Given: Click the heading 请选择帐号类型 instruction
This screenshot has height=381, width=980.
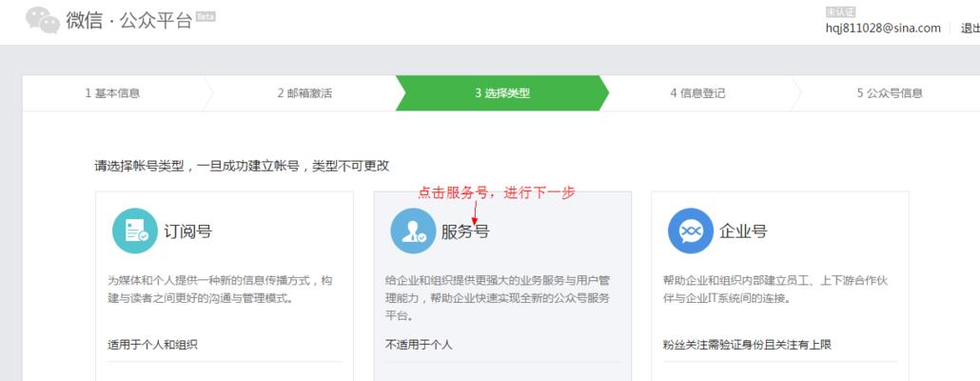Looking at the screenshot, I should pos(242,166).
